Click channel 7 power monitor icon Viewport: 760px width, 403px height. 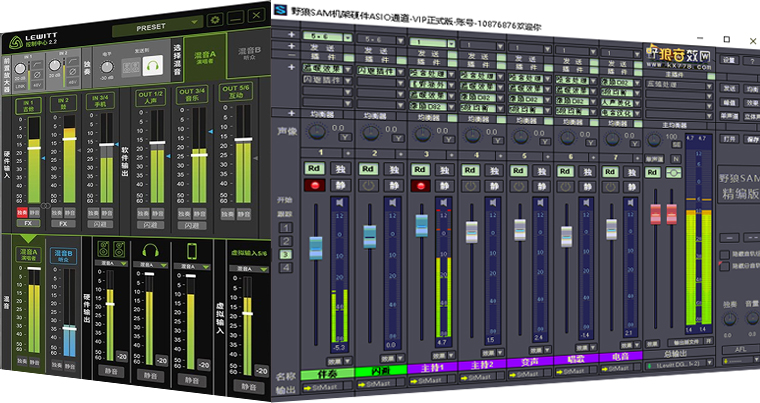tap(610, 186)
